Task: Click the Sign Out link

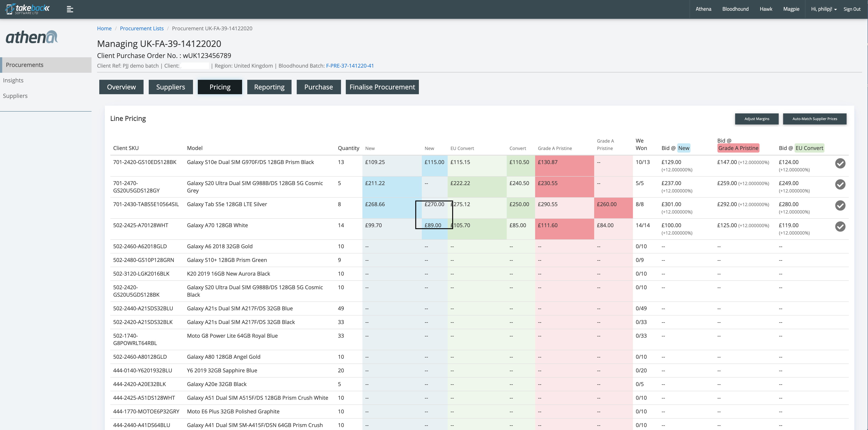Action: point(852,9)
